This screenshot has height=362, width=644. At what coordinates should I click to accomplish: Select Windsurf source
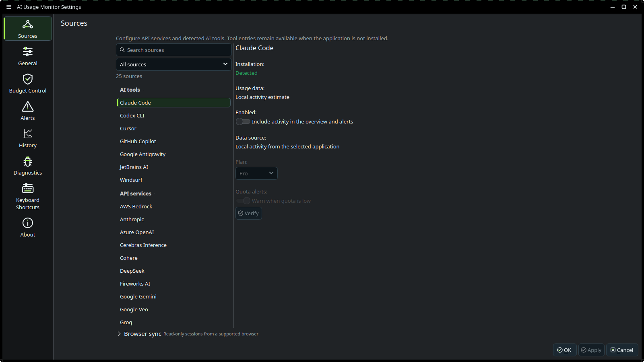click(173, 180)
